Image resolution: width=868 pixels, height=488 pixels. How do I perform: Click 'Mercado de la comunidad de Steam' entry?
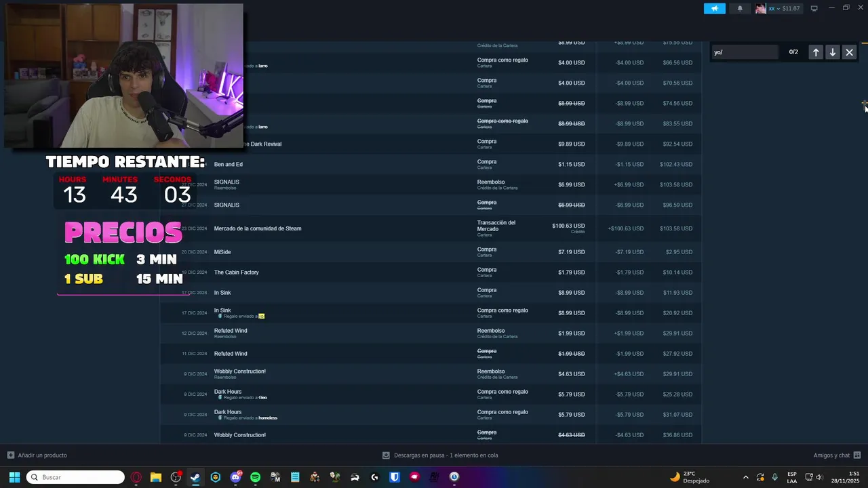pos(258,228)
